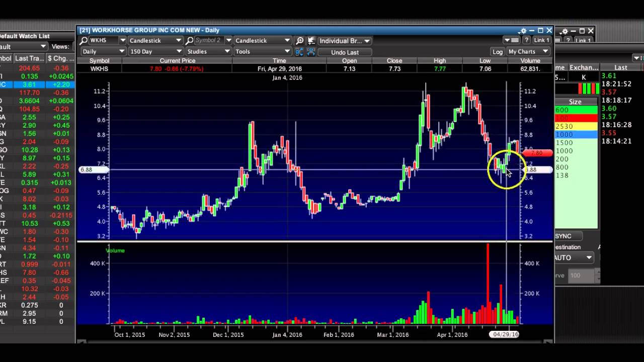Screen dimensions: 644x362
Task: Click the gear icon in the right window title
Action: tap(565, 31)
